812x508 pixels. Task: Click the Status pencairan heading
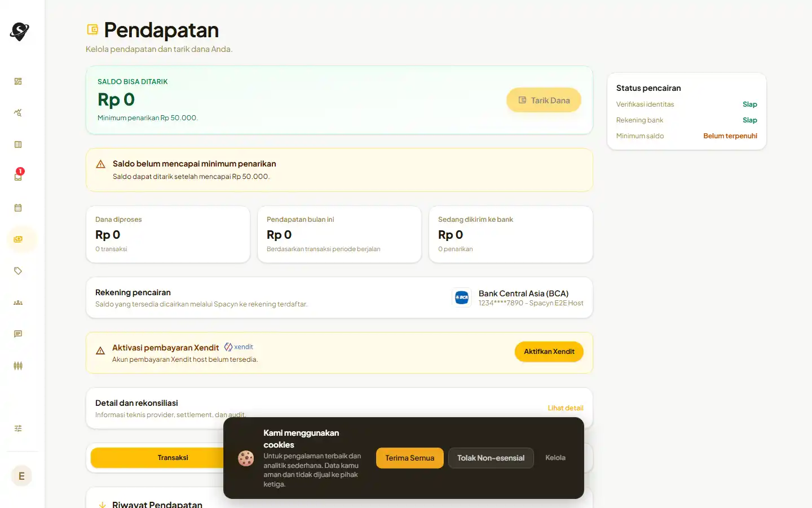648,88
